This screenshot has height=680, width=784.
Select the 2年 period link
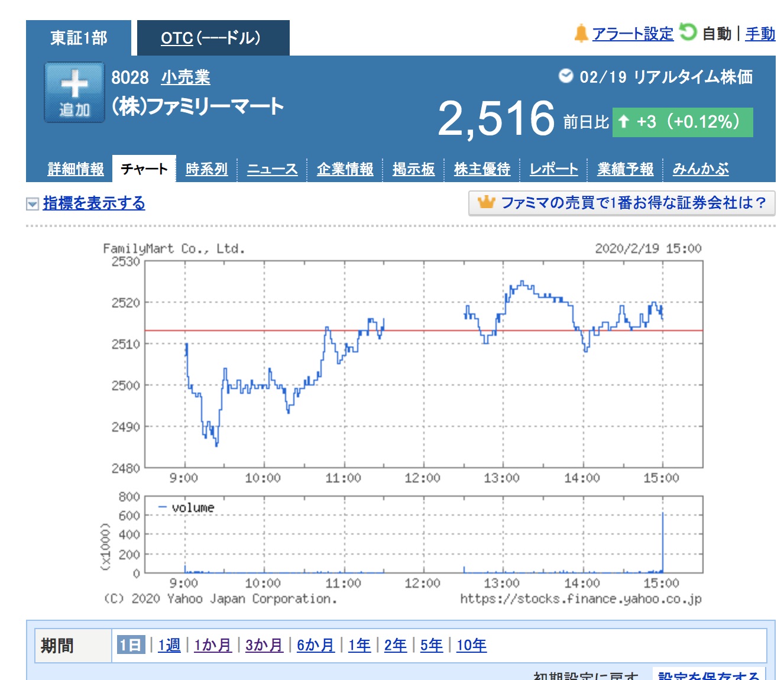(x=396, y=645)
